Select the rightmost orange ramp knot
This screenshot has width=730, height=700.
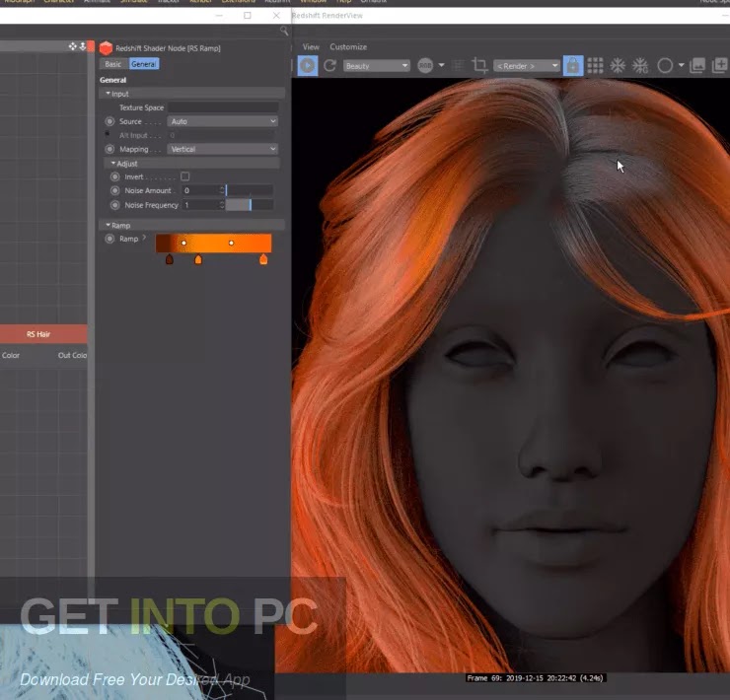click(263, 259)
